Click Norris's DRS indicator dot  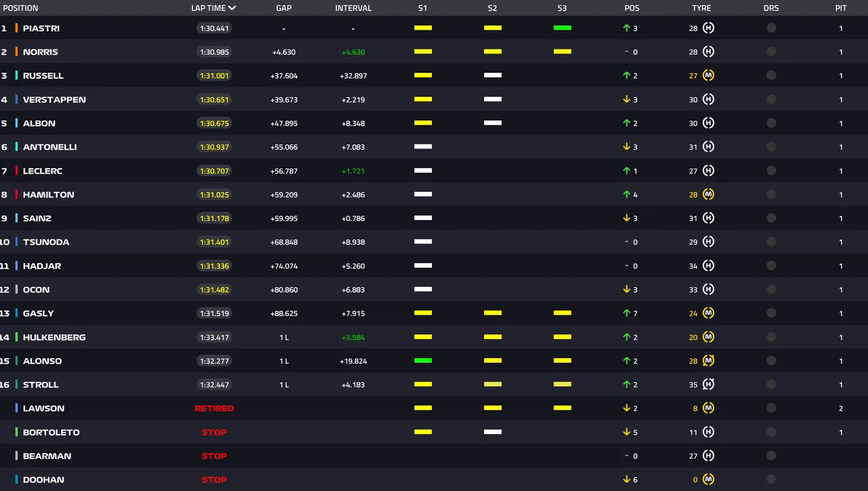771,52
